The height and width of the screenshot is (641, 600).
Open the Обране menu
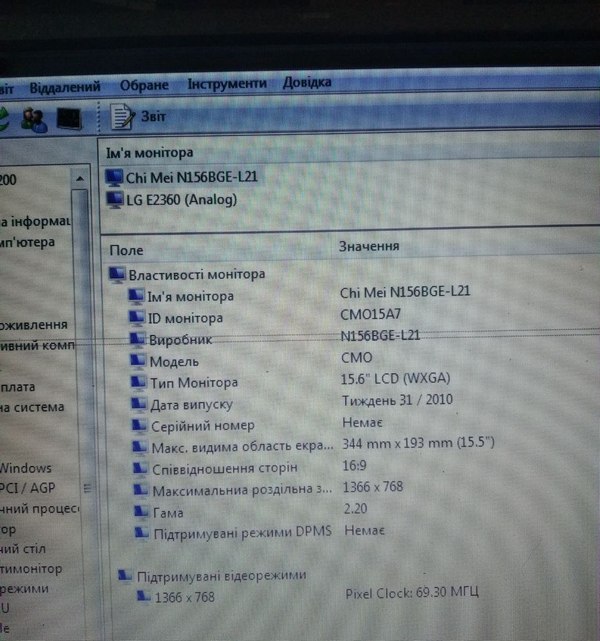click(144, 86)
